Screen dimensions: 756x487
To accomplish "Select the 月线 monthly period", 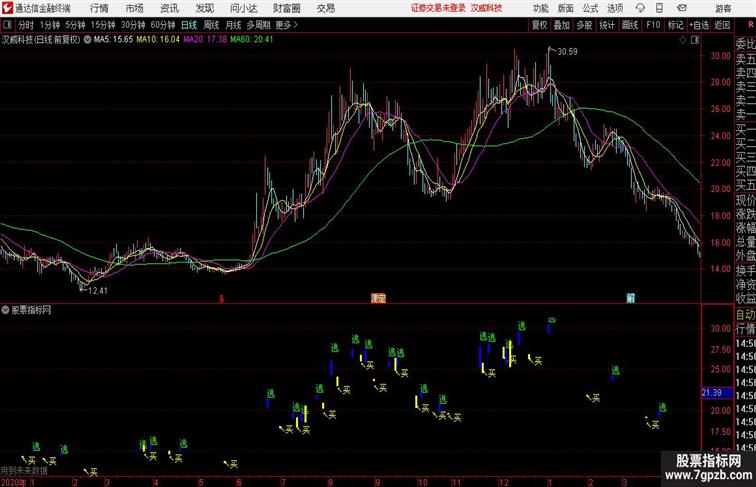I will [x=233, y=25].
